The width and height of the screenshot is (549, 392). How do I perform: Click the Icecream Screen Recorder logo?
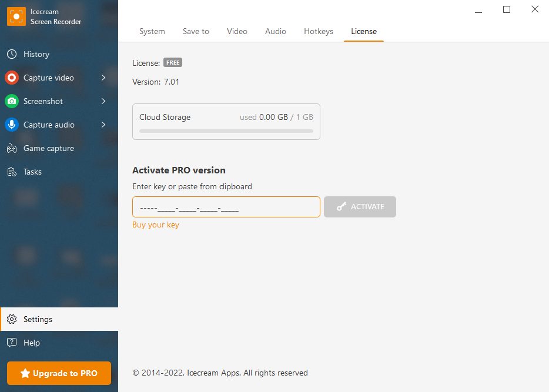coord(16,16)
